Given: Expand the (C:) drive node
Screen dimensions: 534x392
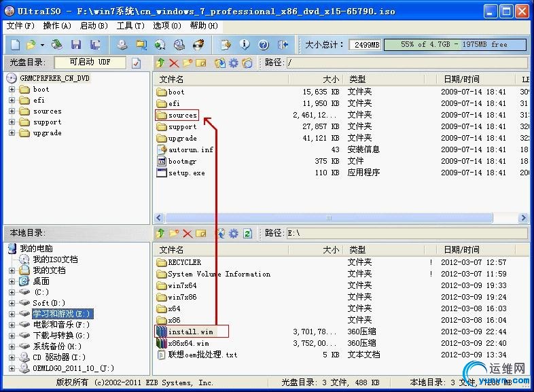Looking at the screenshot, I should pos(12,292).
